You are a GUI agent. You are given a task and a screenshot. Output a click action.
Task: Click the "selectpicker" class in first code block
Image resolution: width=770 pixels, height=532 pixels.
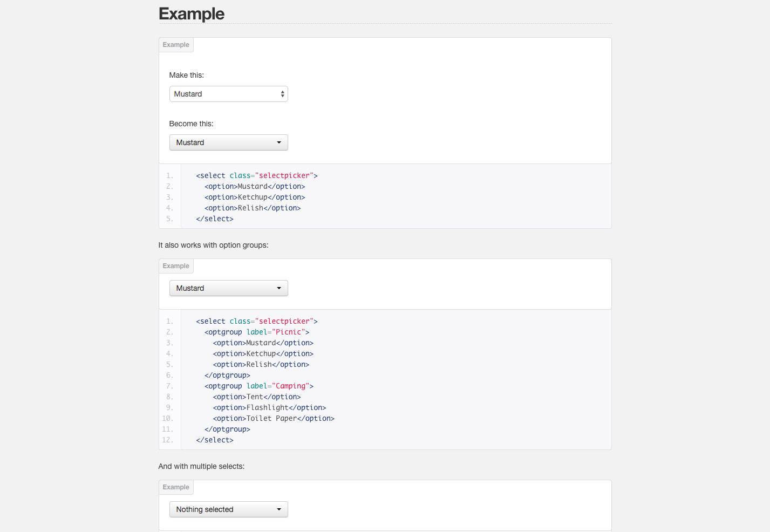pyautogui.click(x=284, y=175)
